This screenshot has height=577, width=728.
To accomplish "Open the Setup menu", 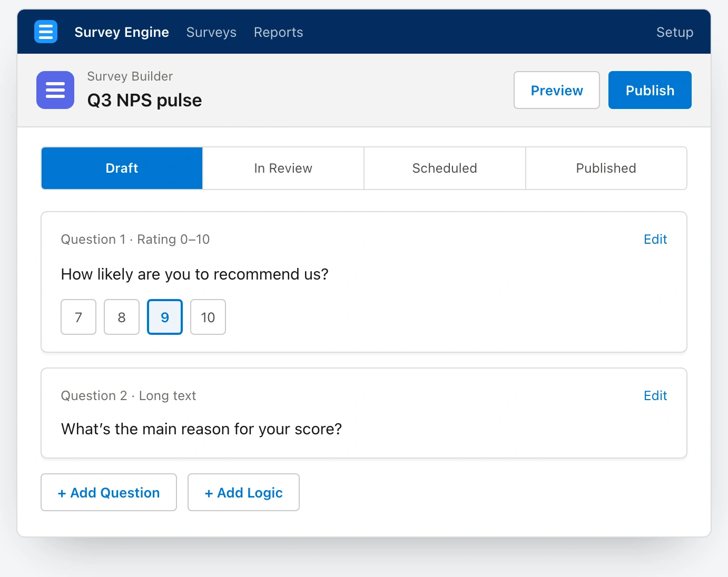I will point(674,32).
